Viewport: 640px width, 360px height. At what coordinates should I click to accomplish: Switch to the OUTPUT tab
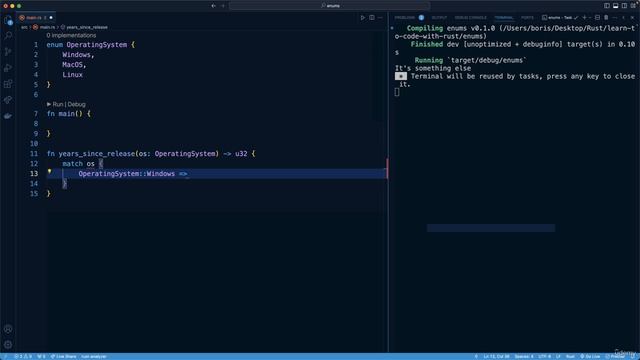click(x=439, y=18)
